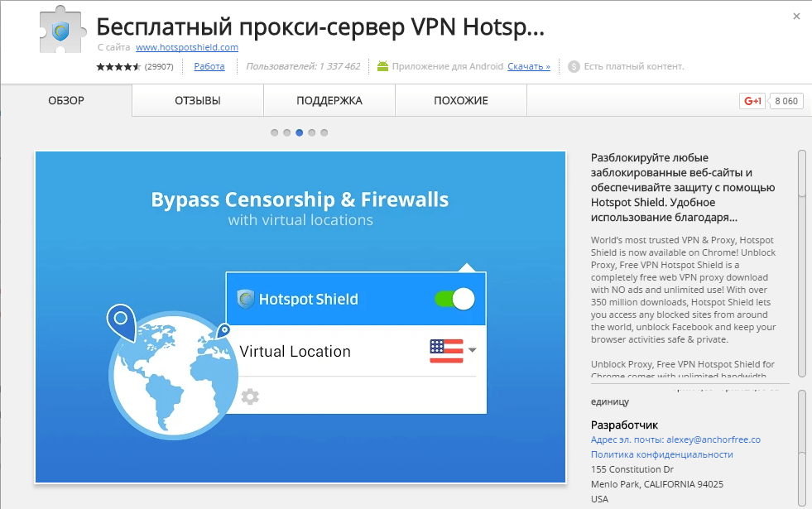Click the Bypass Censorship & Firewalls screenshot

(x=300, y=317)
